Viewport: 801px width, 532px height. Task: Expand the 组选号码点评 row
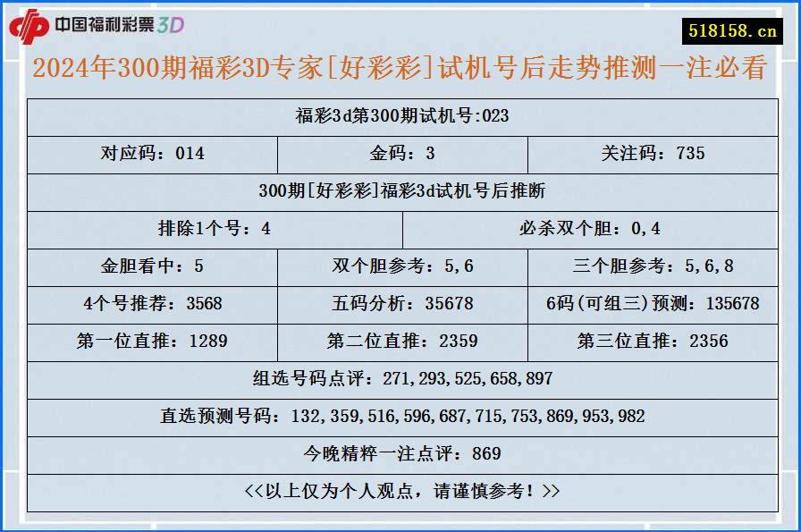pyautogui.click(x=400, y=378)
